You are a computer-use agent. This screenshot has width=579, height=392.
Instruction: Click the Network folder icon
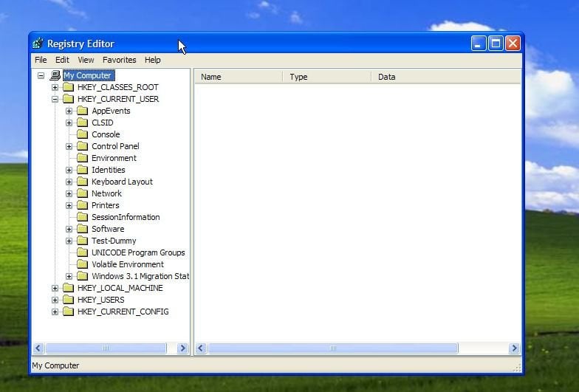(83, 193)
